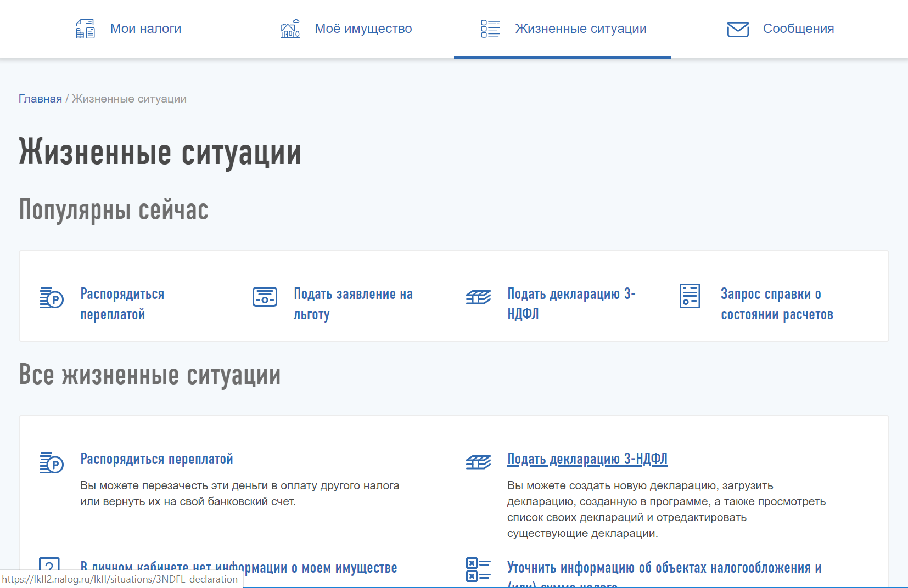The height and width of the screenshot is (588, 908).
Task: Open Распорядиться переплатой in all situations list
Action: [x=156, y=459]
